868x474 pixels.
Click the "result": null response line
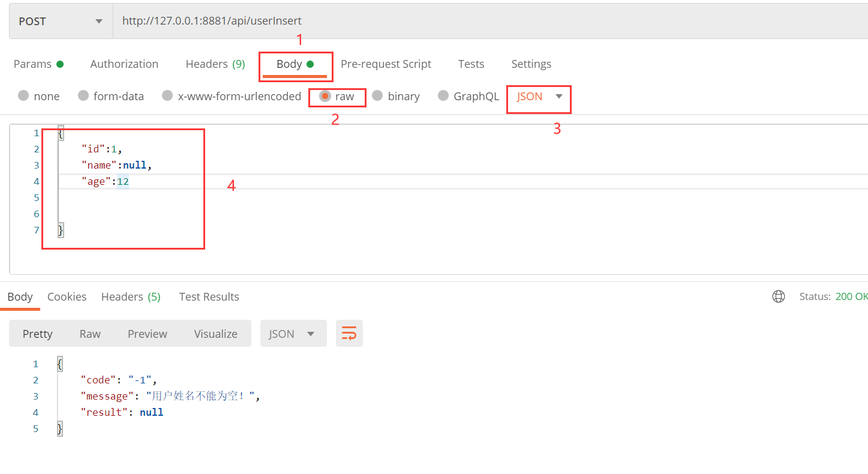point(122,413)
